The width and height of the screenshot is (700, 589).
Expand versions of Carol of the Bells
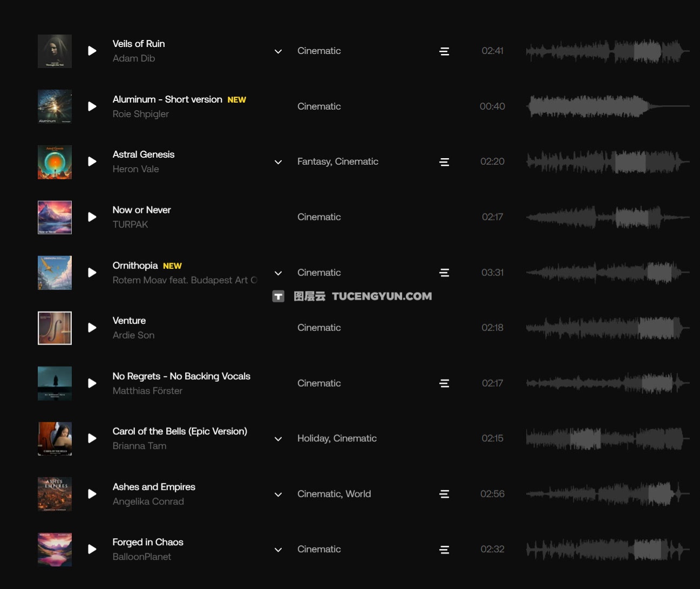[x=278, y=439]
